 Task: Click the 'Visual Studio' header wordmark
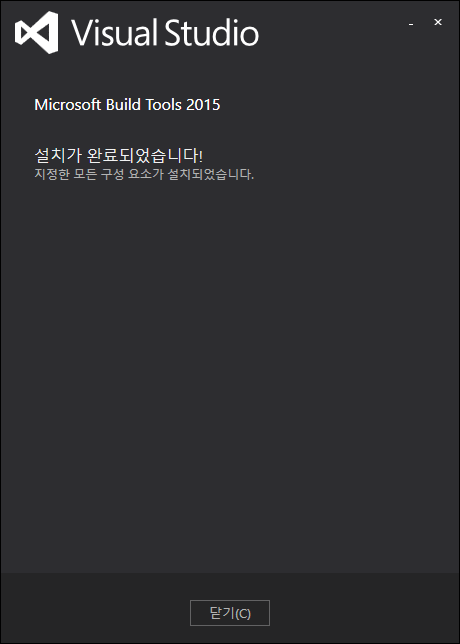pos(165,33)
